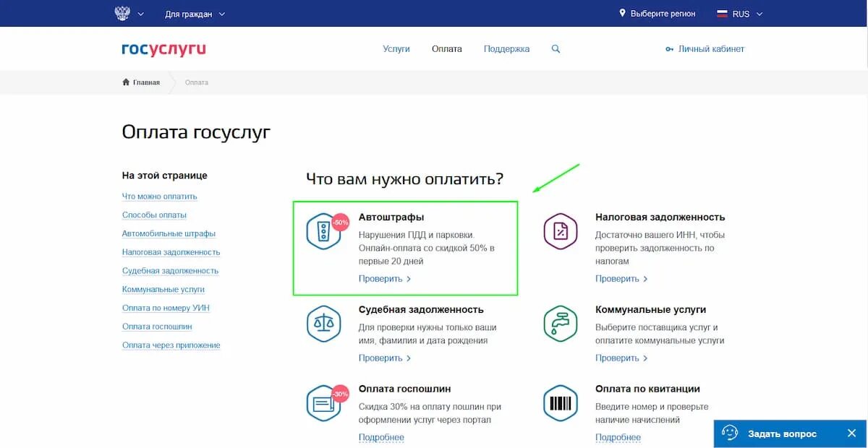Click the water tap Коммунальные услуги icon
Screen dimensions: 868x448
click(561, 324)
